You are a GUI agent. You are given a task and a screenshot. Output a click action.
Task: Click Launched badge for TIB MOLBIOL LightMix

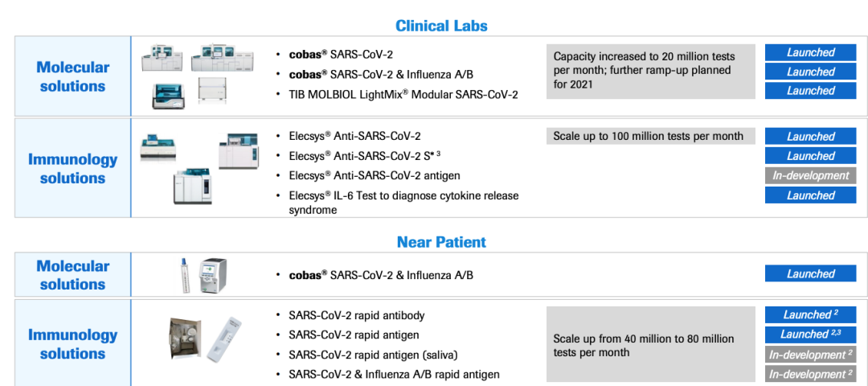click(x=810, y=91)
